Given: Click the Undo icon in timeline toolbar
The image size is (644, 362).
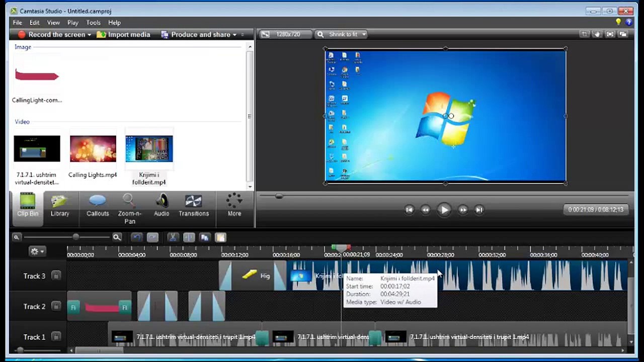Looking at the screenshot, I should (136, 237).
